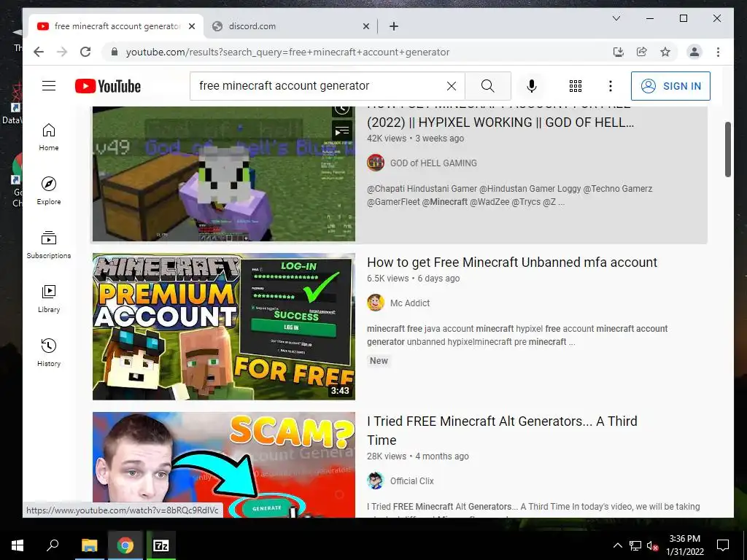The width and height of the screenshot is (747, 560).
Task: Click the address bar lock icon
Action: point(115,52)
